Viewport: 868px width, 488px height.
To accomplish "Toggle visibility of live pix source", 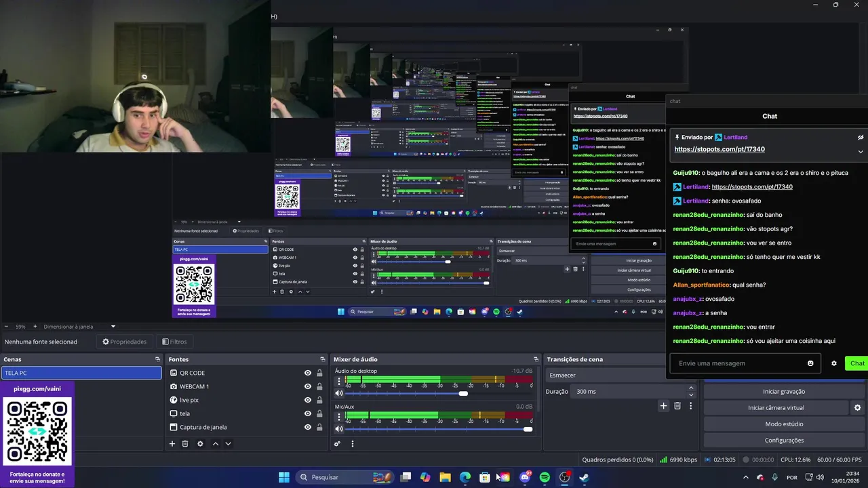I will 308,400.
